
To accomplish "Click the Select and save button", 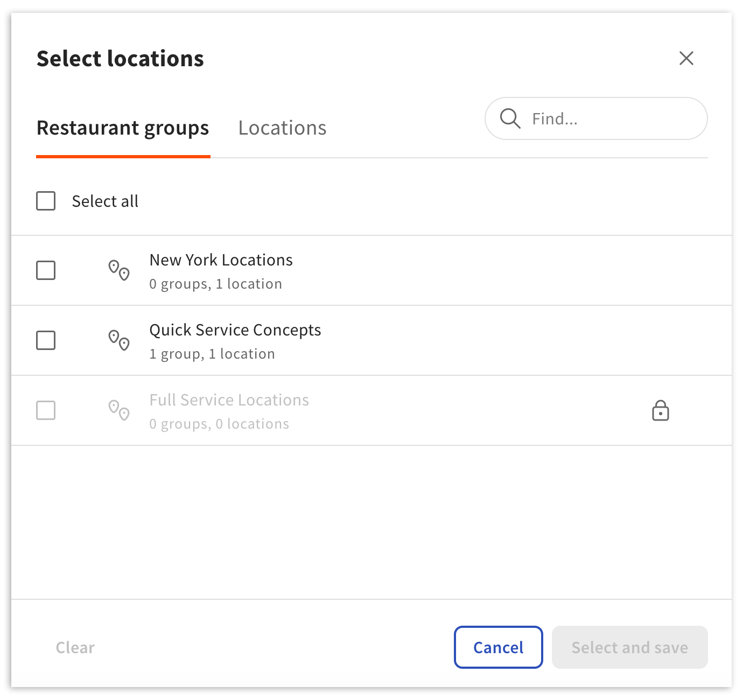I will coord(629,647).
